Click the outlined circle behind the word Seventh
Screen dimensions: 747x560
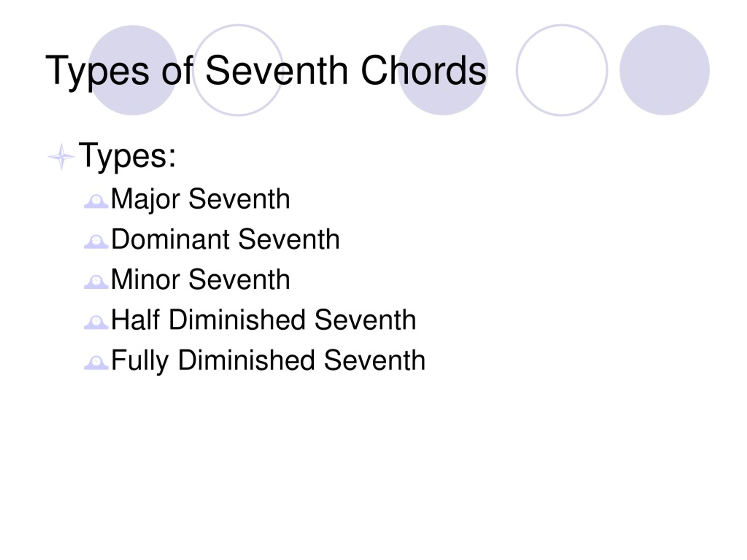pyautogui.click(x=238, y=70)
